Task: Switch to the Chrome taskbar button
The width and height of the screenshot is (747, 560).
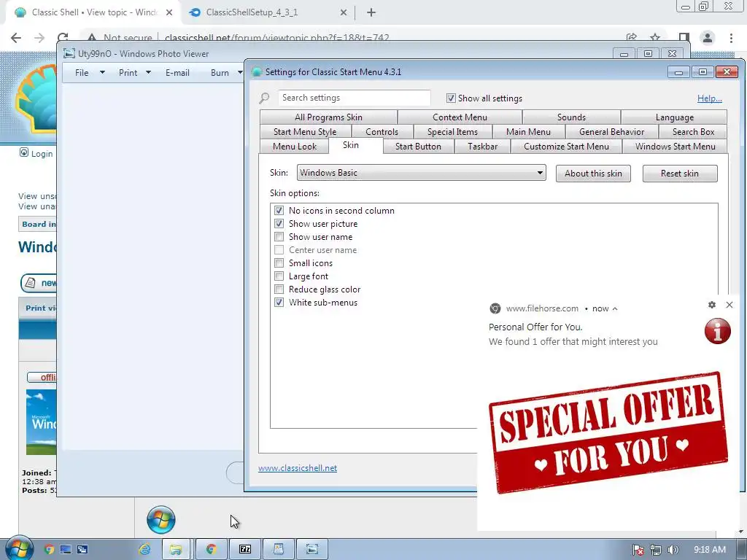Action: [x=211, y=550]
